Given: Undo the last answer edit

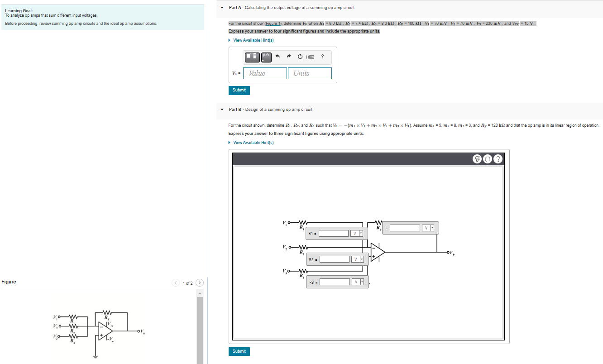Looking at the screenshot, I should tap(278, 57).
